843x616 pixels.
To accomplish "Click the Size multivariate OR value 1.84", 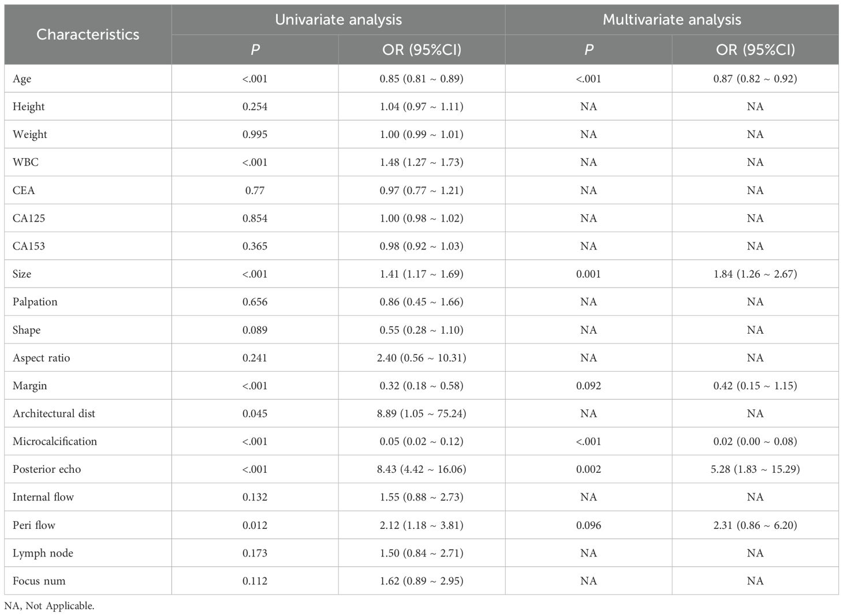I will 755,274.
